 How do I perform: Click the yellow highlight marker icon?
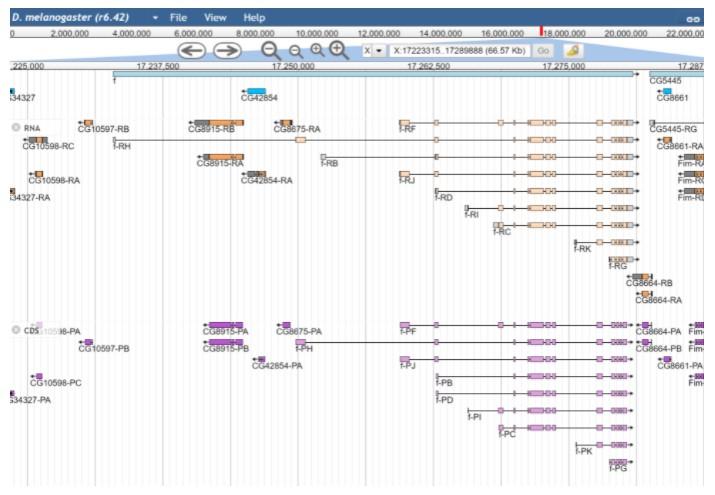coord(573,50)
